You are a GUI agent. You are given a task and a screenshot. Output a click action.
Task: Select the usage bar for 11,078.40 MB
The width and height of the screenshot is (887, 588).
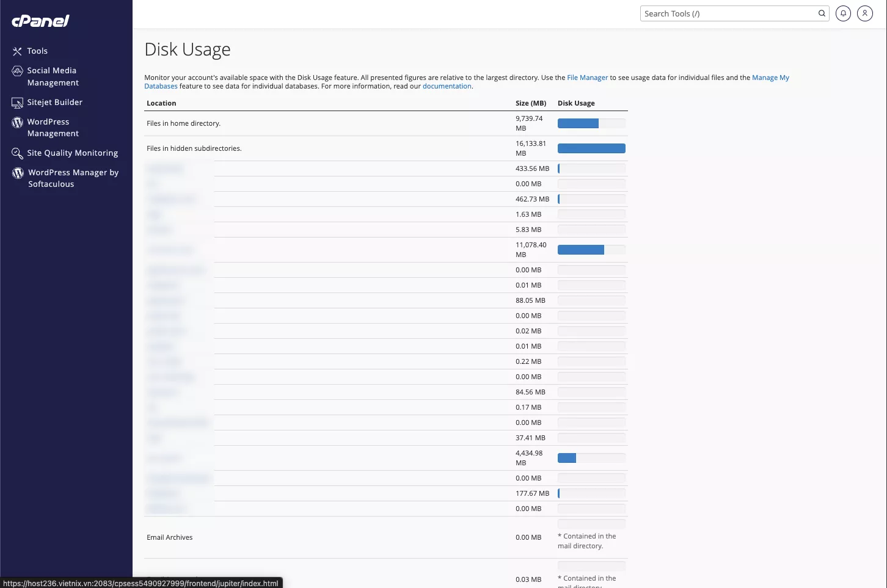(x=591, y=250)
